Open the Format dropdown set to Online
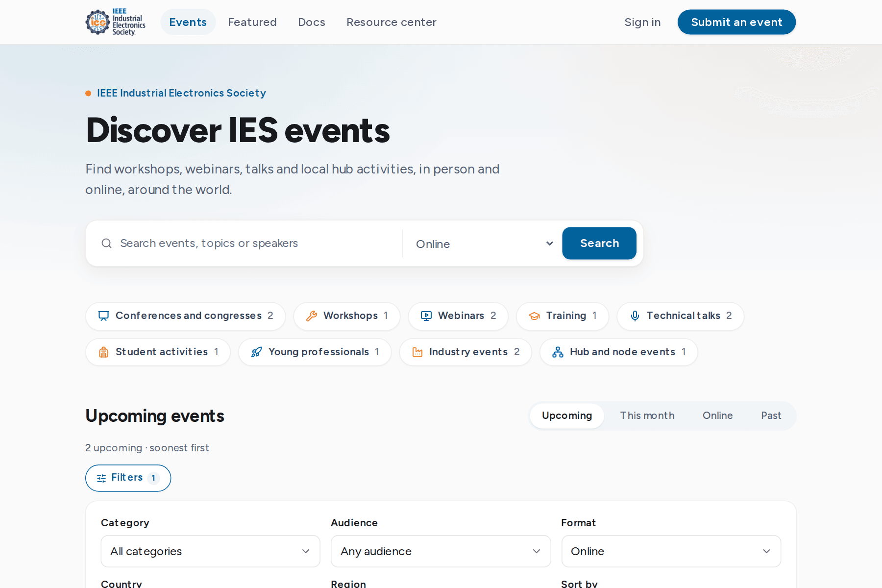The image size is (882, 588). click(x=671, y=551)
